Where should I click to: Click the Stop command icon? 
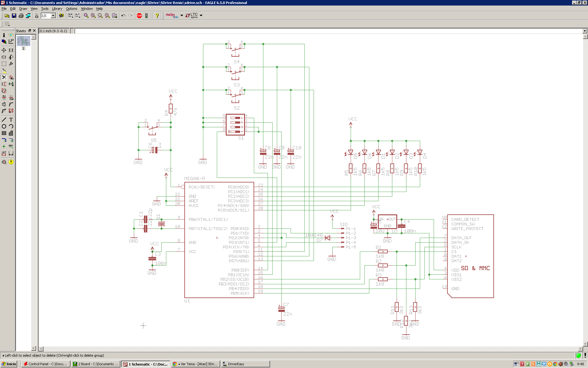point(139,16)
